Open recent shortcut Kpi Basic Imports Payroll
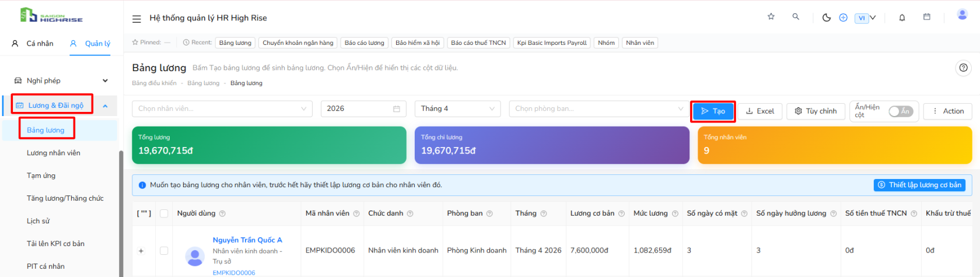 (x=552, y=43)
